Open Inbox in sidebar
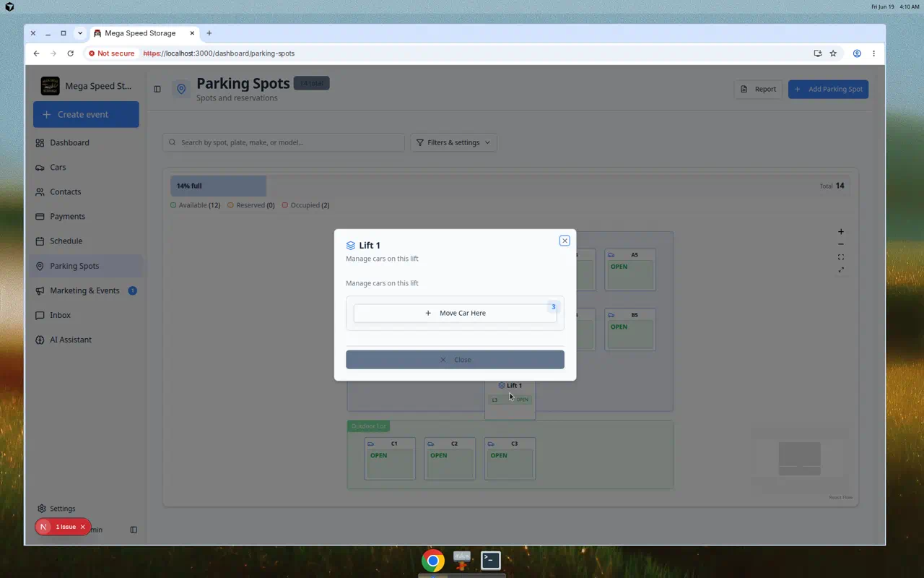924x578 pixels. tap(86, 315)
